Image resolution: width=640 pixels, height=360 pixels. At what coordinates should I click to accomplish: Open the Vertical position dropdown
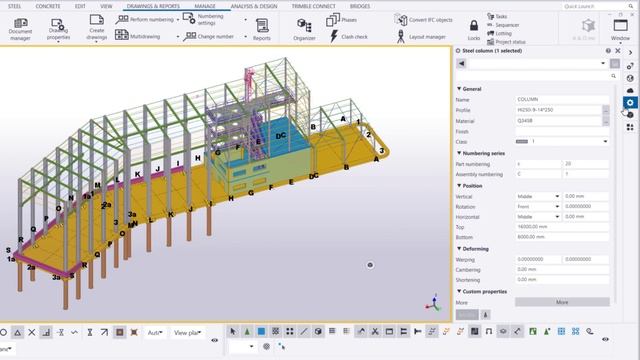(x=538, y=196)
